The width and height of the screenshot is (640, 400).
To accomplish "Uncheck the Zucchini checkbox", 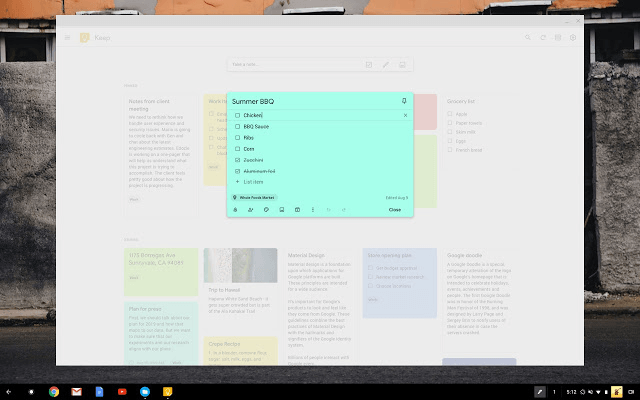I will point(238,160).
